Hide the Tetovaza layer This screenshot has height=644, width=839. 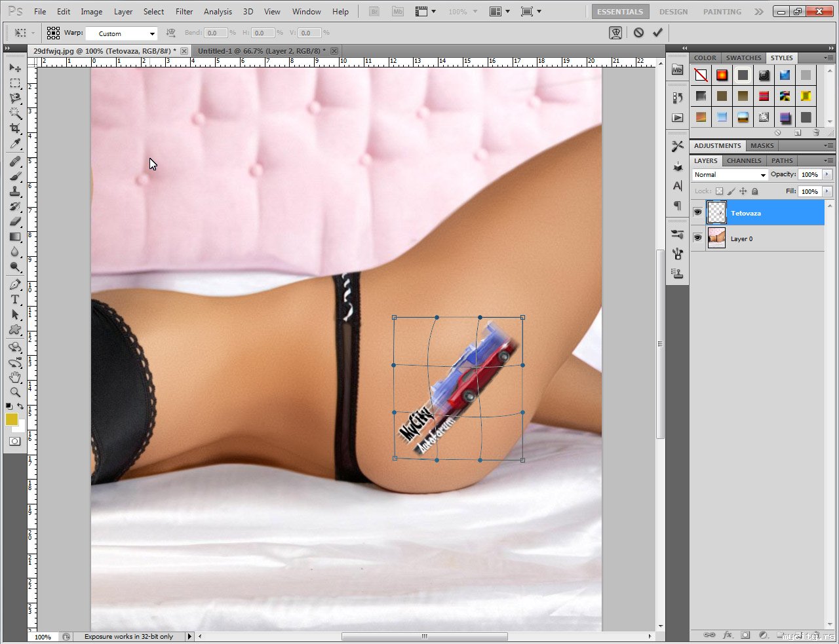(697, 213)
